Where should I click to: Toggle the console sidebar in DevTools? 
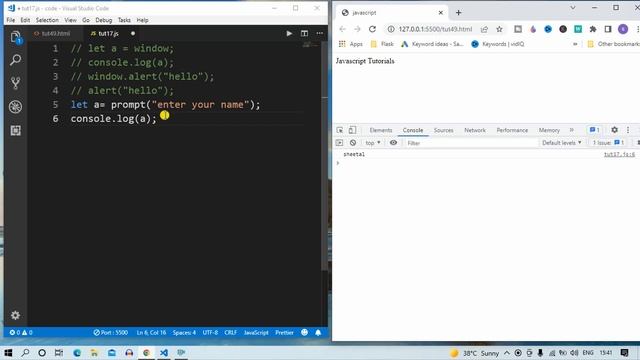[339, 143]
